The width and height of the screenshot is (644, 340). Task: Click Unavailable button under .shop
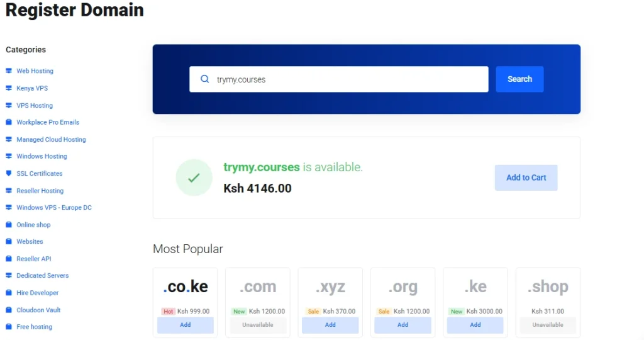coord(548,325)
